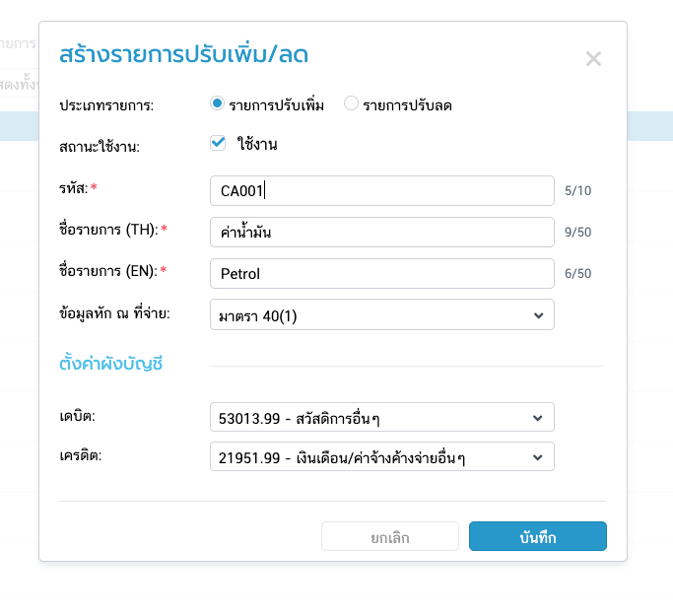The height and width of the screenshot is (616, 673).
Task: Uncheck the ใช้งาน status checkbox
Action: coord(219,144)
